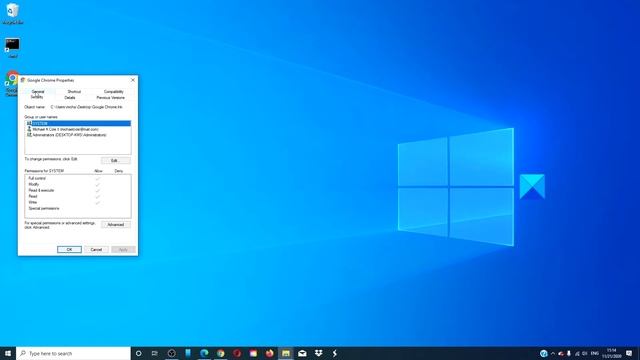Click the Modify permission row
640x360 pixels.
(78, 184)
